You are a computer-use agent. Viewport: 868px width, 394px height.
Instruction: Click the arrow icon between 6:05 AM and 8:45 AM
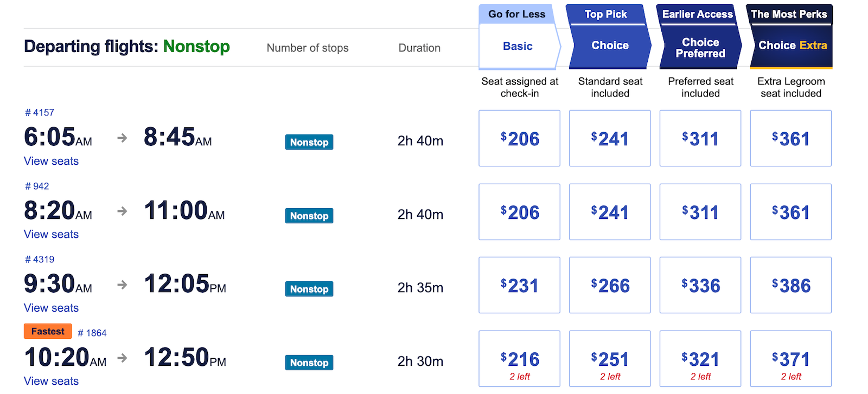click(122, 138)
